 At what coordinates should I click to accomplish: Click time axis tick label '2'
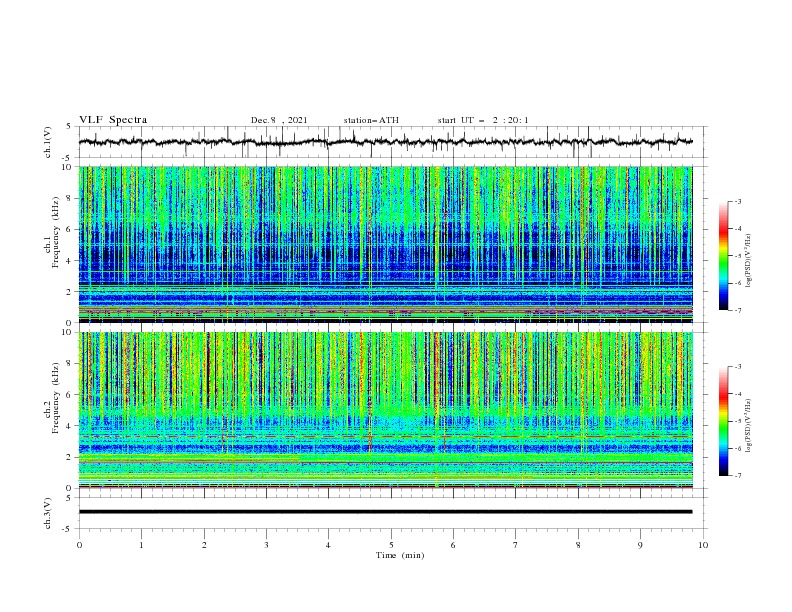pyautogui.click(x=204, y=545)
